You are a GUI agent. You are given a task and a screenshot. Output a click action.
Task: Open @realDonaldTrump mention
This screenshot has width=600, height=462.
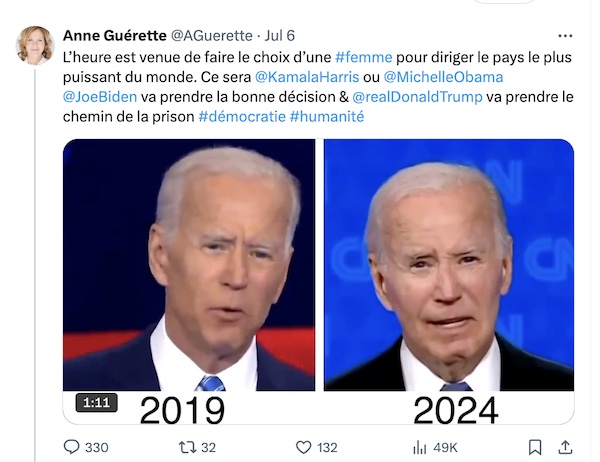click(417, 96)
